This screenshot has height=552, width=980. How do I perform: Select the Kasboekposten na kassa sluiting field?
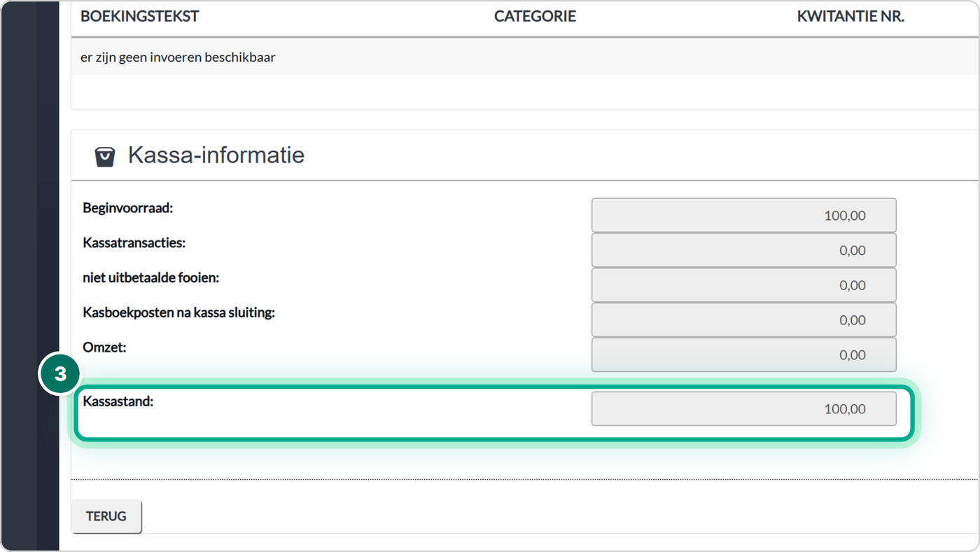coord(743,320)
